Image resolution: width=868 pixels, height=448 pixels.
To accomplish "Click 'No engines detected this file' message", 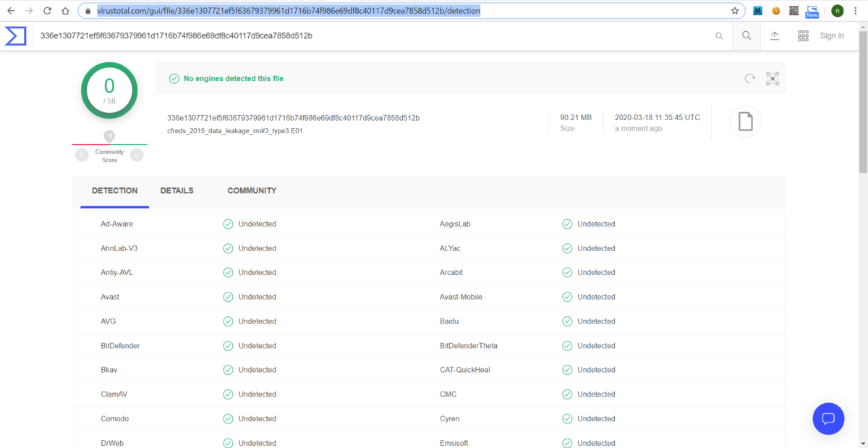I will [x=233, y=78].
